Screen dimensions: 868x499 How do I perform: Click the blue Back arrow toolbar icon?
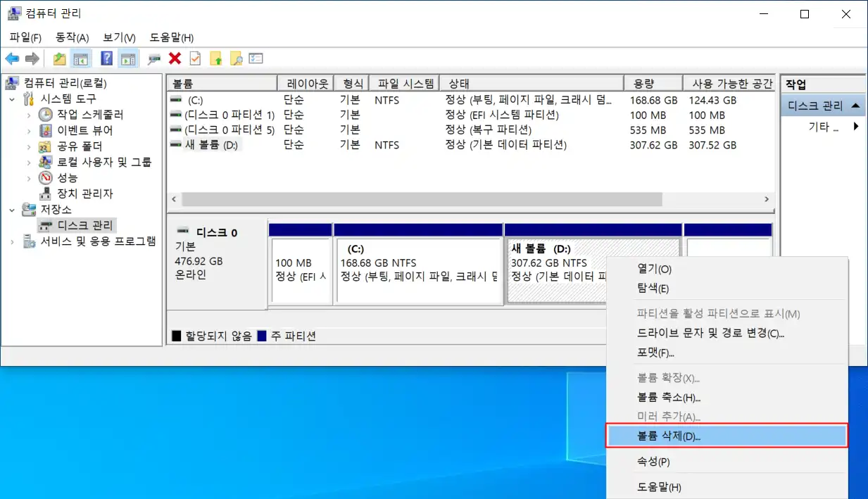[12, 59]
